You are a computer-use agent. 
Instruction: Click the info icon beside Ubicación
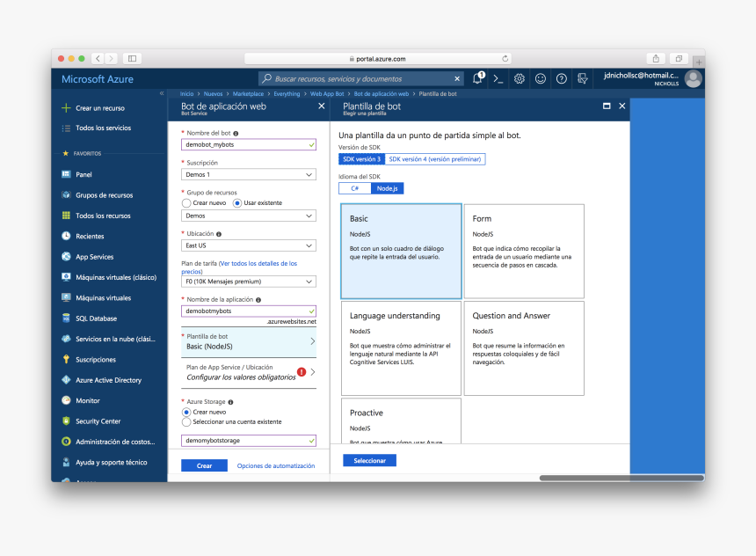(x=219, y=234)
